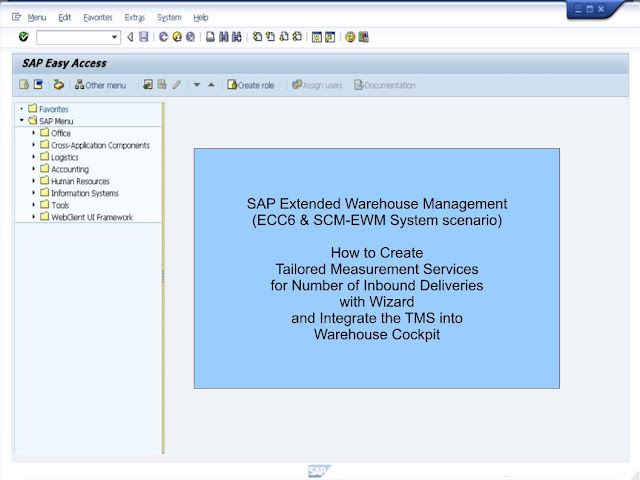Image resolution: width=640 pixels, height=480 pixels.
Task: Click the yellow Exit icon
Action: tap(177, 37)
